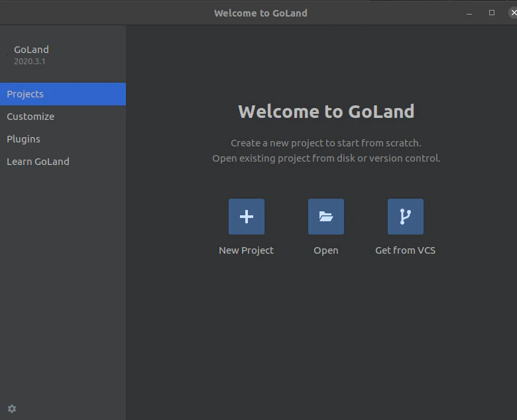The image size is (517, 420).
Task: Click the GoLand name in the sidebar
Action: click(31, 50)
